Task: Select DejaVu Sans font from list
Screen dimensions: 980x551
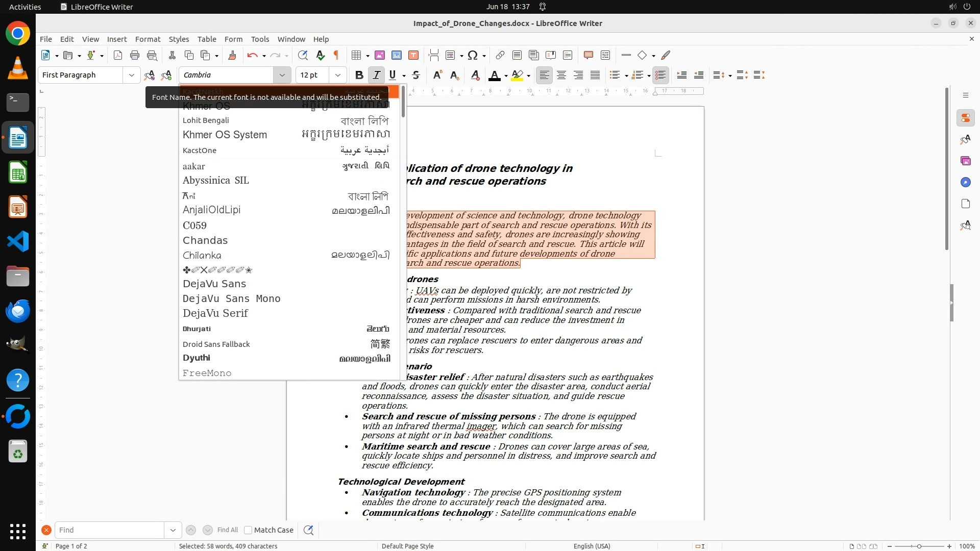Action: point(214,284)
